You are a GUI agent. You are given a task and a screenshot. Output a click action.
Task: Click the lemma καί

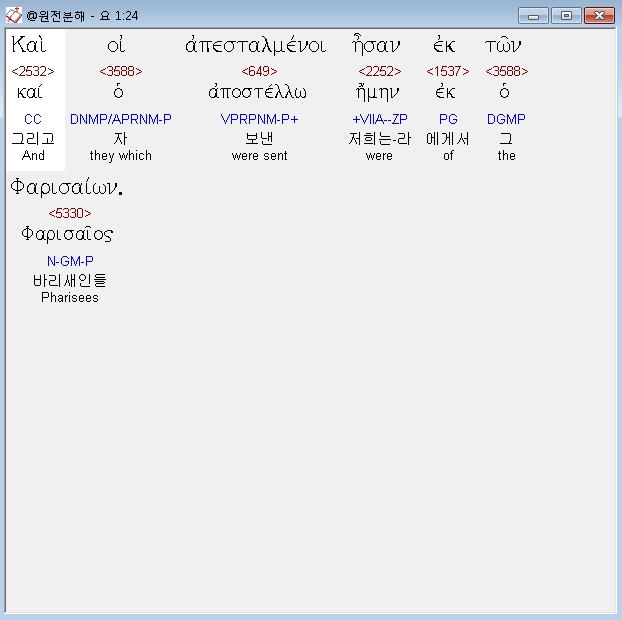(x=29, y=92)
